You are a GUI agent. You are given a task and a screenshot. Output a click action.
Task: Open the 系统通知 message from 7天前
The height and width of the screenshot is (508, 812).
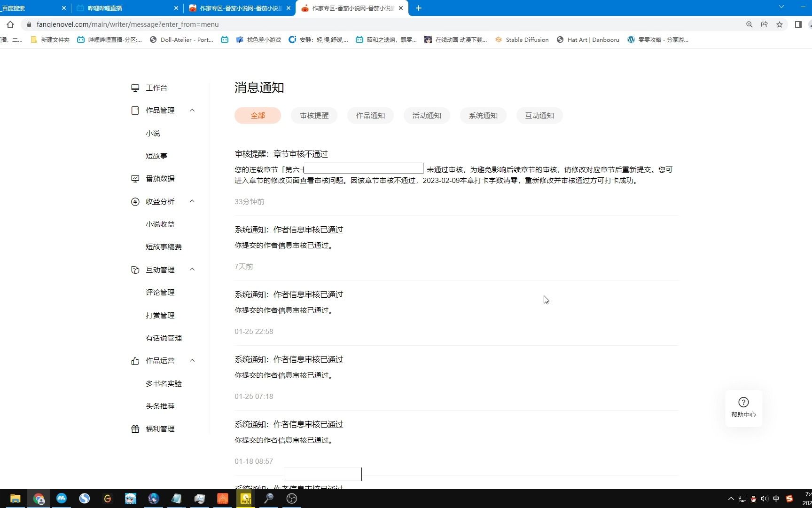coord(289,230)
